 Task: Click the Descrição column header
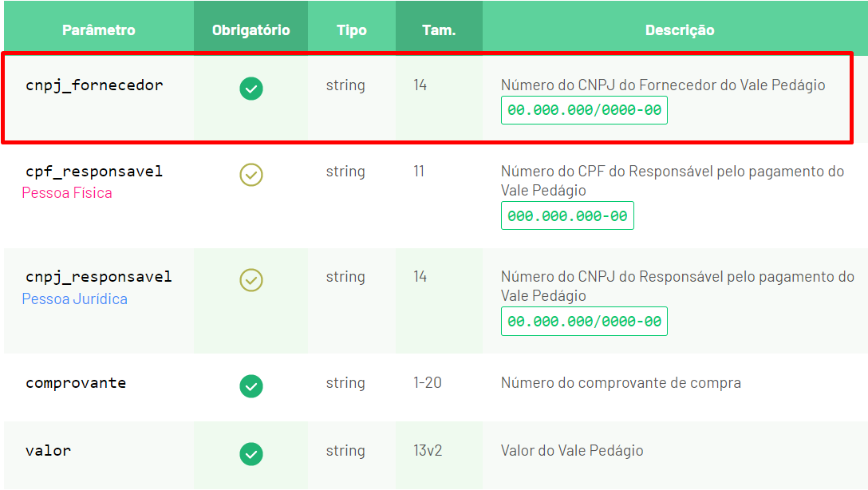[x=680, y=30]
